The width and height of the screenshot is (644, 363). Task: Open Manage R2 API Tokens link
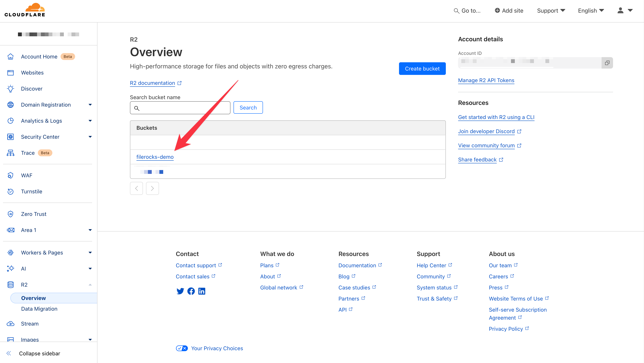[x=486, y=80]
